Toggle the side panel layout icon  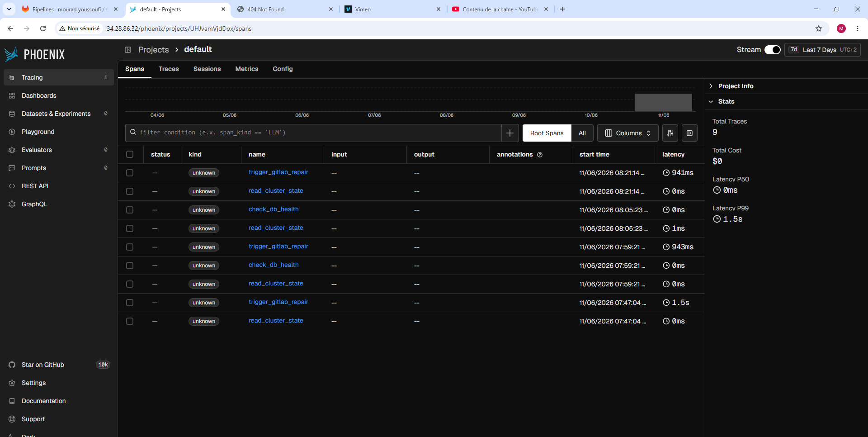click(689, 133)
